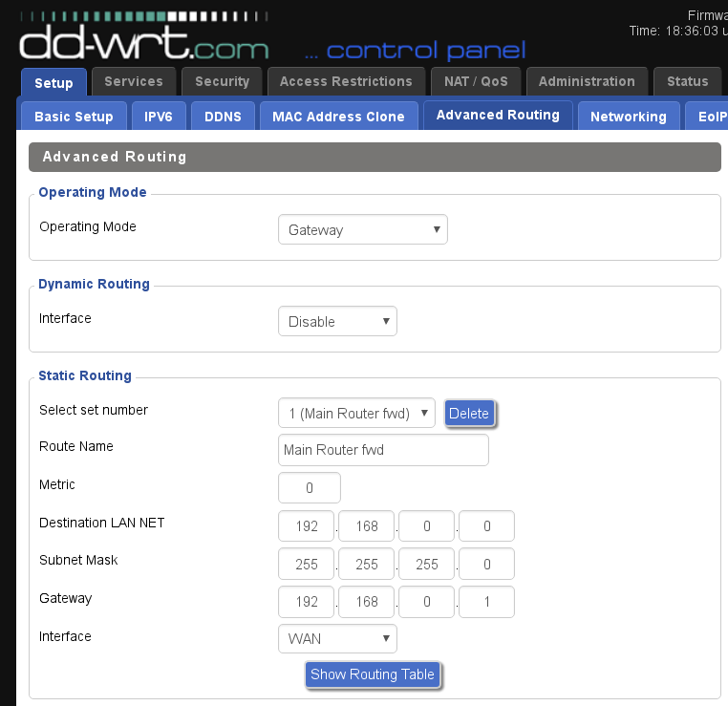This screenshot has height=706, width=728.
Task: Open the Administration tab
Action: click(x=586, y=81)
